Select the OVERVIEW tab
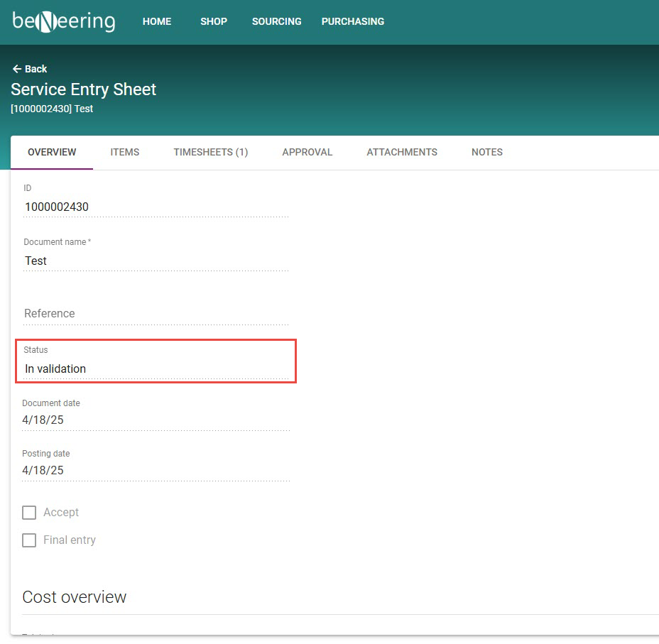This screenshot has width=659, height=644. pyautogui.click(x=52, y=152)
